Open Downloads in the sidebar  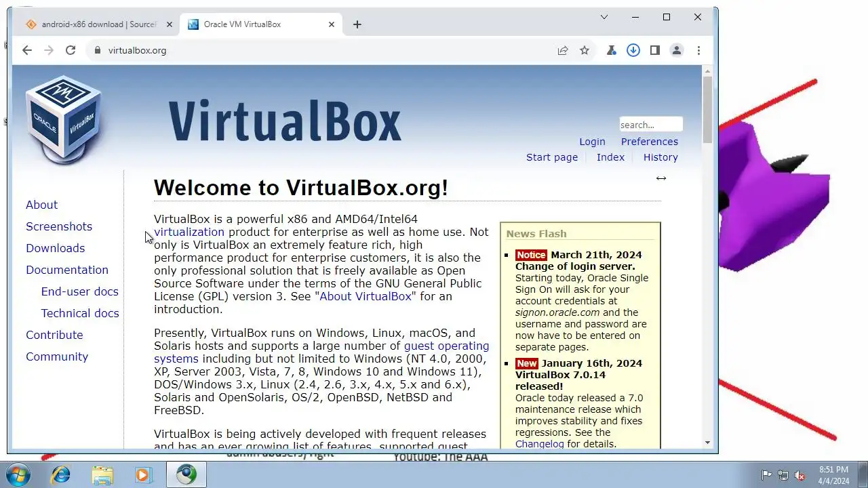(x=55, y=248)
